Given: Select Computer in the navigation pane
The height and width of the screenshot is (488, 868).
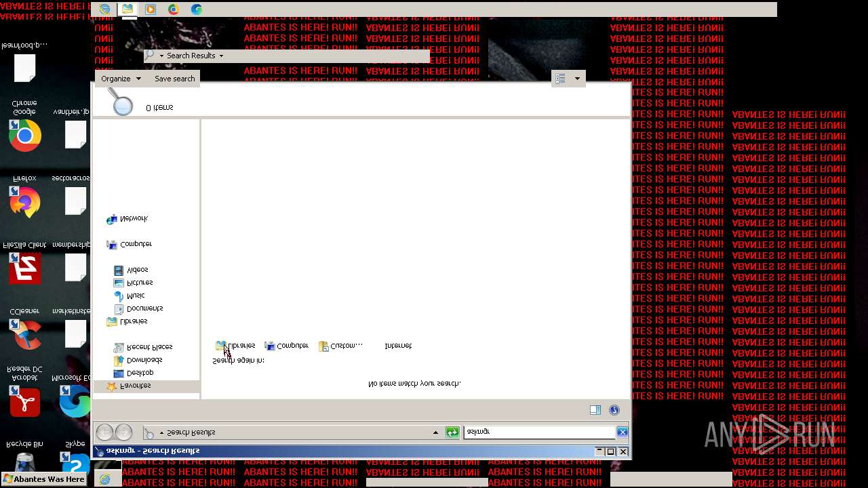Looking at the screenshot, I should 129,244.
